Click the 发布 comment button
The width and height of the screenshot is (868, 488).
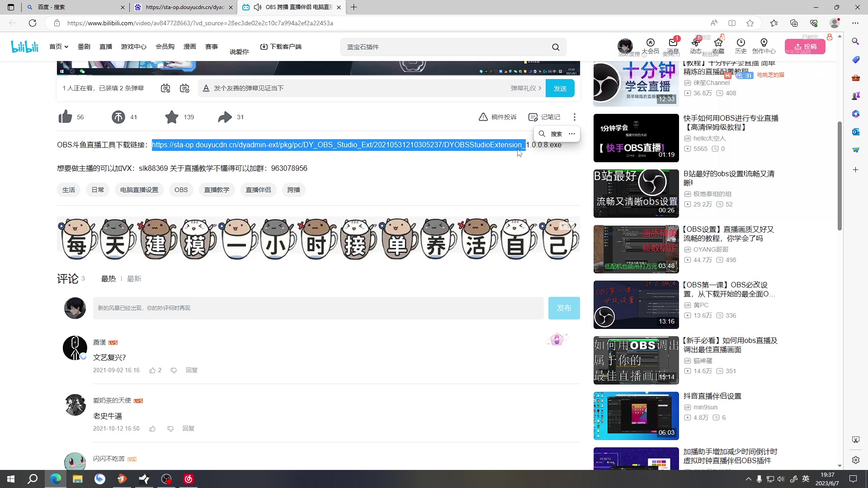[x=564, y=308]
